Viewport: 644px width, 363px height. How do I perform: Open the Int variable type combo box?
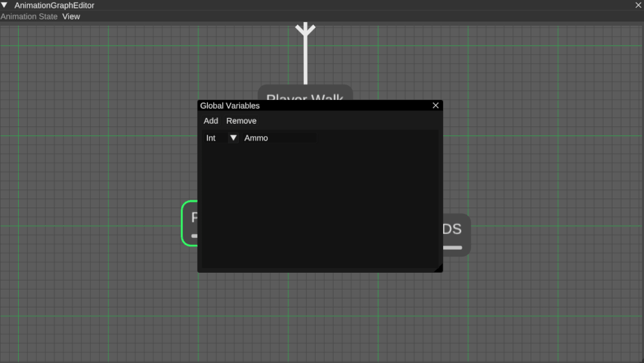(216, 138)
